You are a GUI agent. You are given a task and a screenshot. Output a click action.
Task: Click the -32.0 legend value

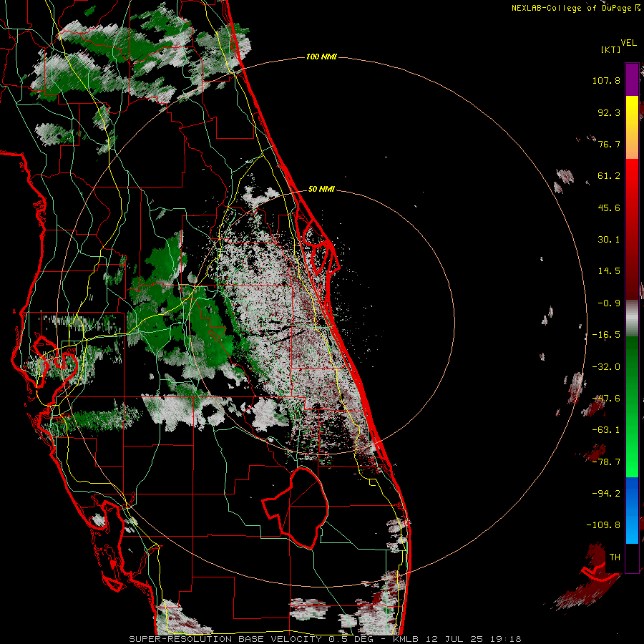coord(606,367)
